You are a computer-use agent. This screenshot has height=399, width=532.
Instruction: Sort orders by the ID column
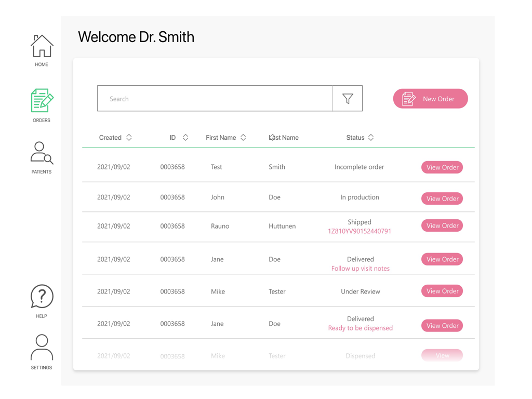tap(185, 137)
